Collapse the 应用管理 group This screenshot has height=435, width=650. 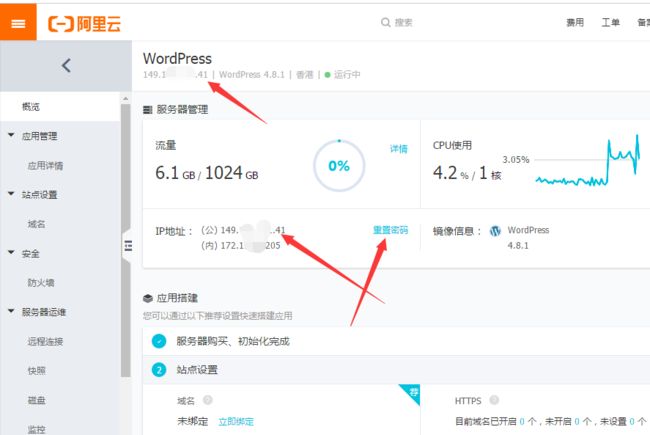(x=11, y=135)
